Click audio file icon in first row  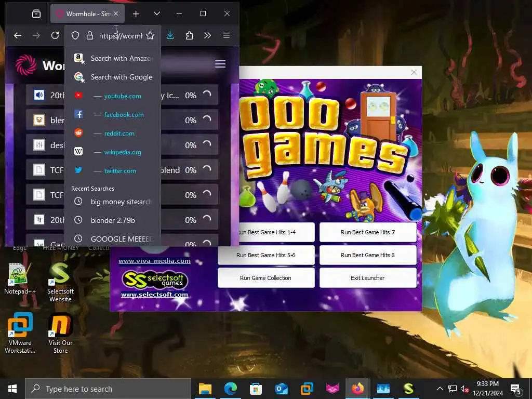click(x=39, y=96)
